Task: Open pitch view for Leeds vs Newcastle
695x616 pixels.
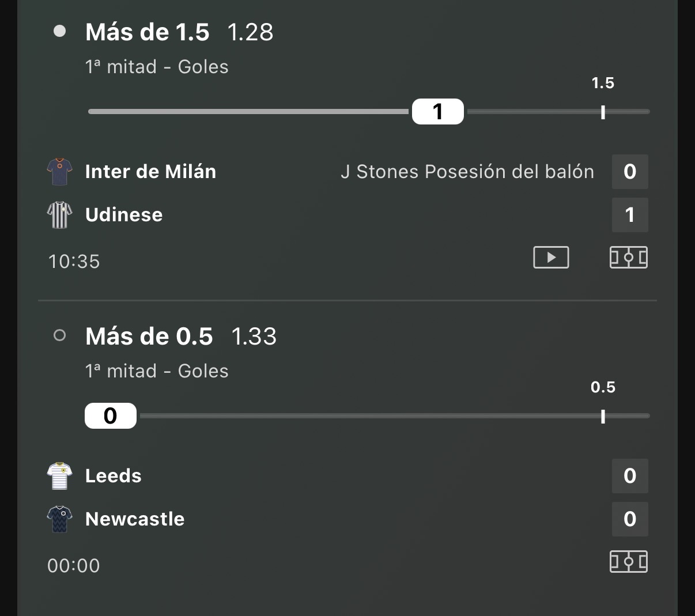Action: click(x=629, y=562)
